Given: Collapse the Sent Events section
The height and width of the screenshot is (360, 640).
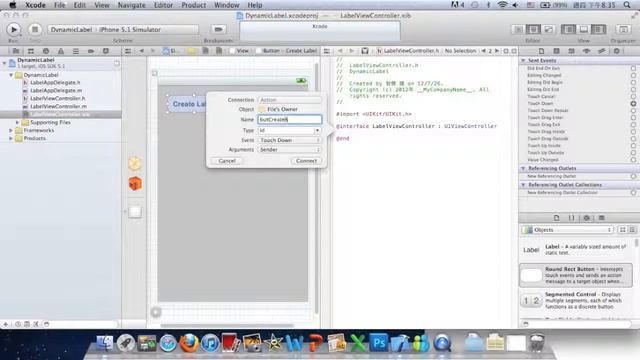Looking at the screenshot, I should (x=523, y=60).
